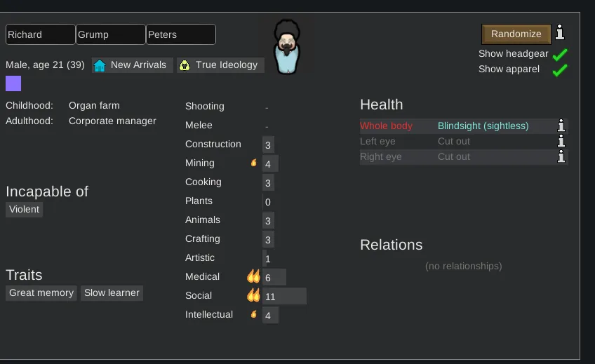Edit the nickname field Grump
Viewport: 595px width, 364px height.
[x=111, y=34]
